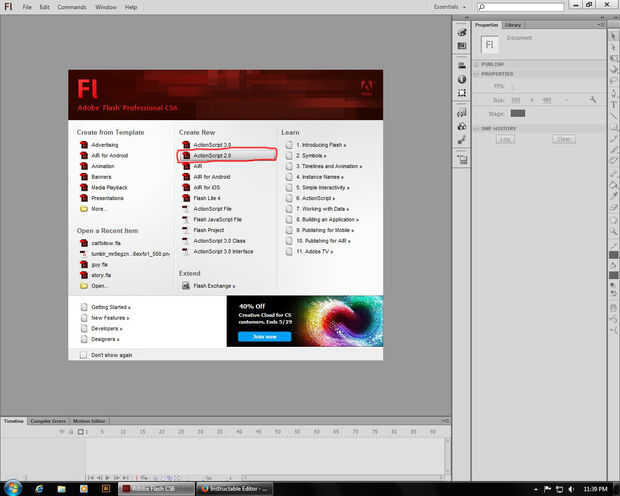Image resolution: width=620 pixels, height=496 pixels.
Task: Select the Pen tool
Action: coord(613,94)
